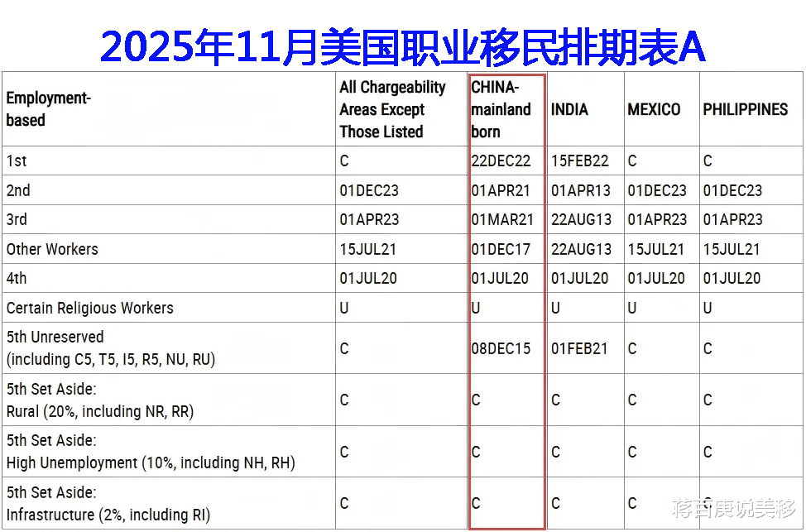
Task: Select 15JUL21 in Other Workers All Chargeability column
Action: pos(368,249)
